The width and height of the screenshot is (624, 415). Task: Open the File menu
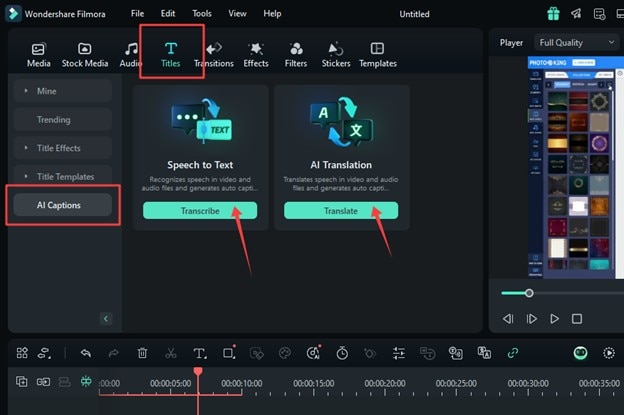tap(137, 14)
